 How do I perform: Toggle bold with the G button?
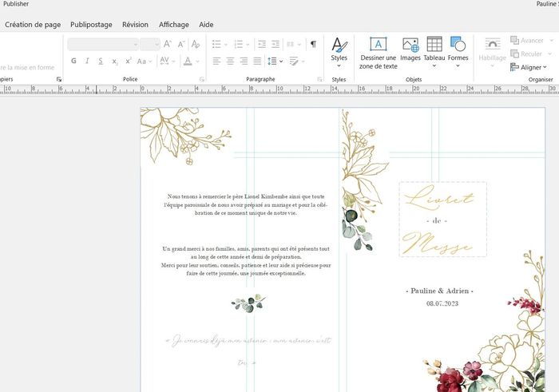73,61
